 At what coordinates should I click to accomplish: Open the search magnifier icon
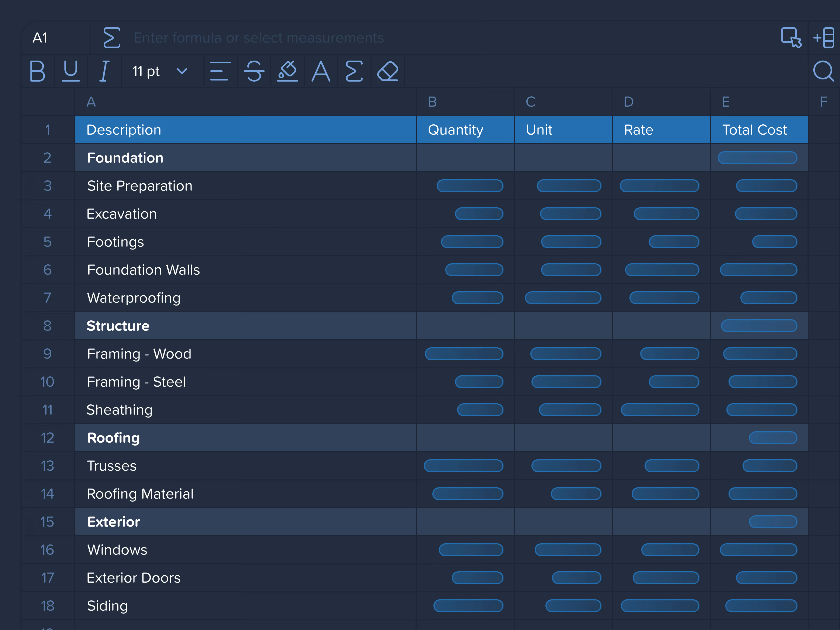(x=823, y=71)
